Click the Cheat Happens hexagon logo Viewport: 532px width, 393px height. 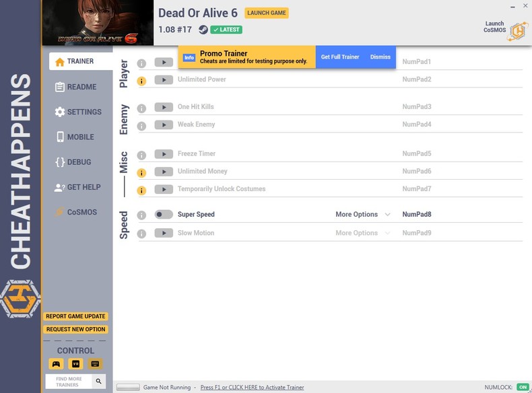(x=20, y=299)
